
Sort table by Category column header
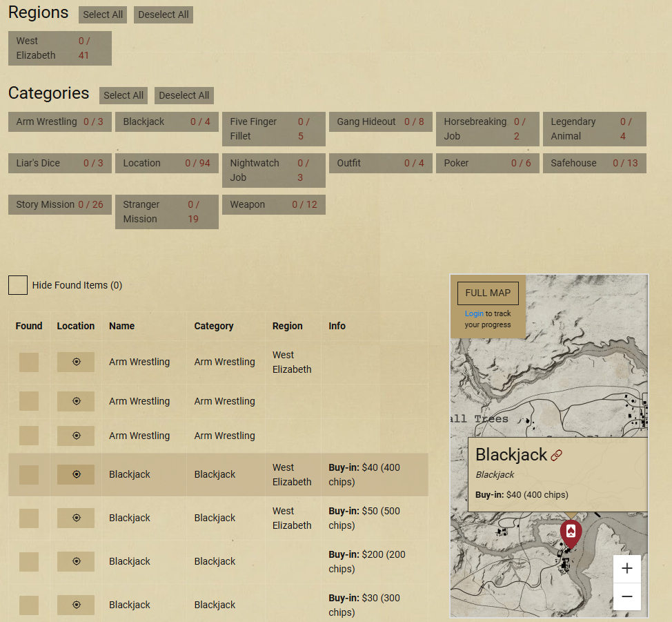pos(214,326)
